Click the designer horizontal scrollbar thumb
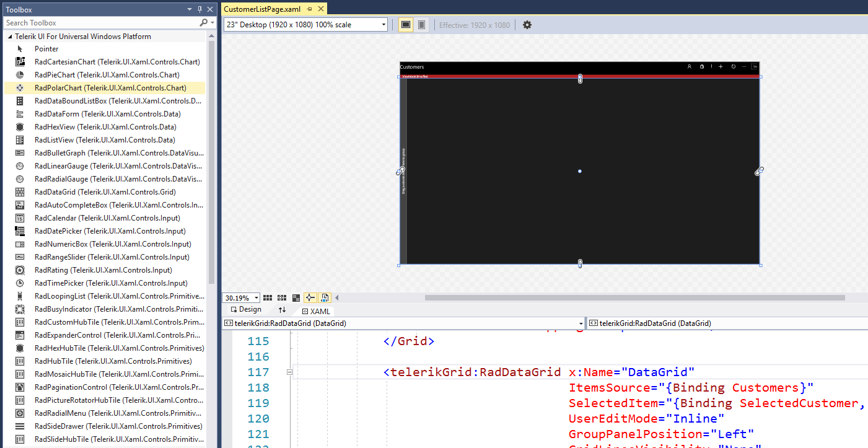868x448 pixels. click(635, 298)
